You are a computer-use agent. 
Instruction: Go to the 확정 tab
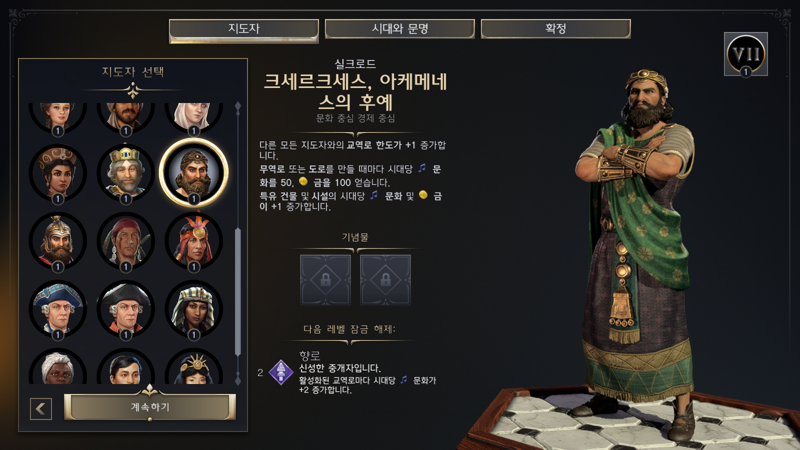(556, 29)
